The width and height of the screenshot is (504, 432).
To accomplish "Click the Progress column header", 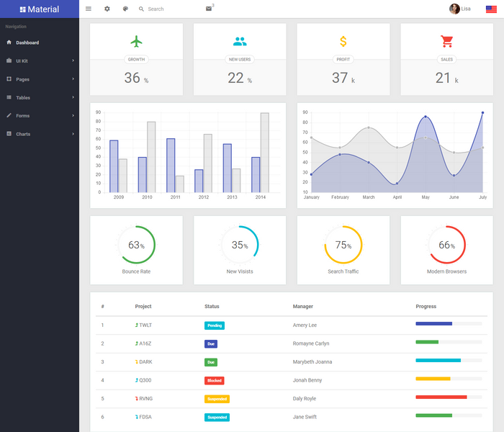I will pos(426,306).
